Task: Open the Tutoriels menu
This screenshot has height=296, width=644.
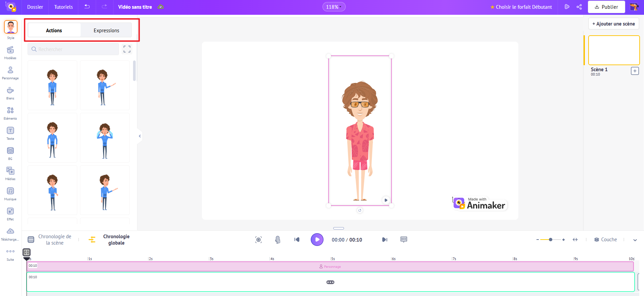Action: (63, 7)
